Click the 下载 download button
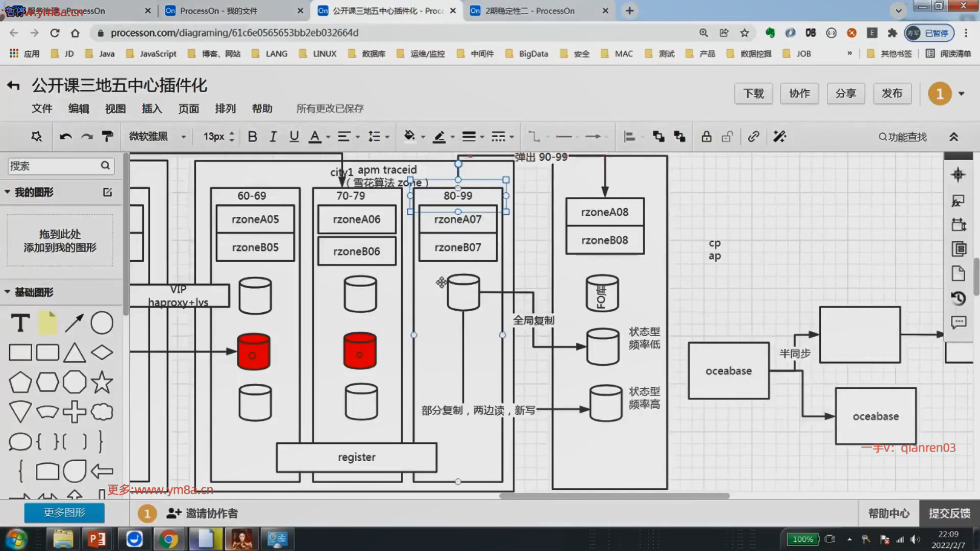The image size is (980, 551). (753, 93)
